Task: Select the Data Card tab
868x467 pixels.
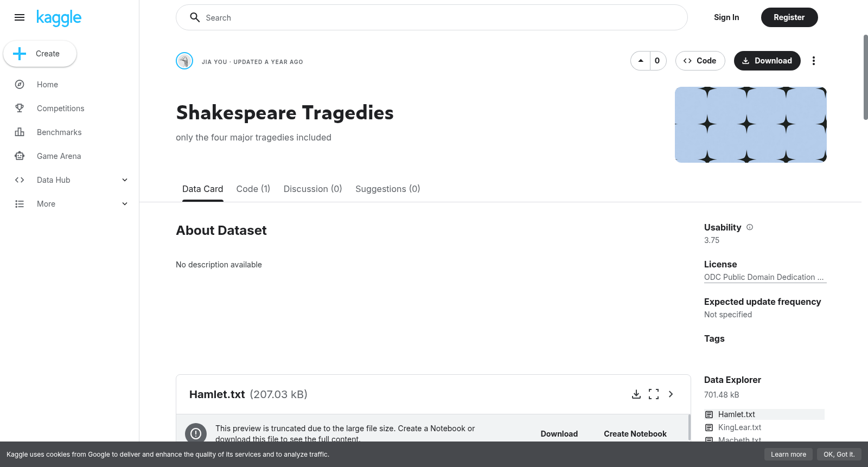Action: click(x=202, y=189)
